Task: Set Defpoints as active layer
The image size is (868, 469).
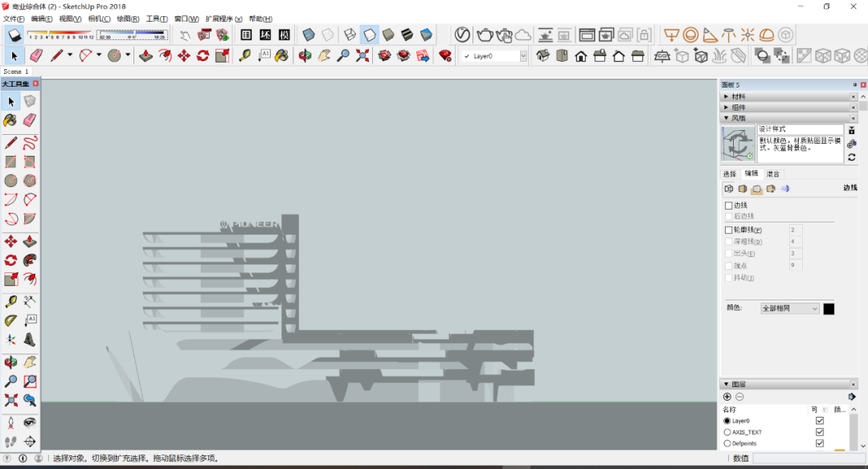Action: [x=727, y=443]
